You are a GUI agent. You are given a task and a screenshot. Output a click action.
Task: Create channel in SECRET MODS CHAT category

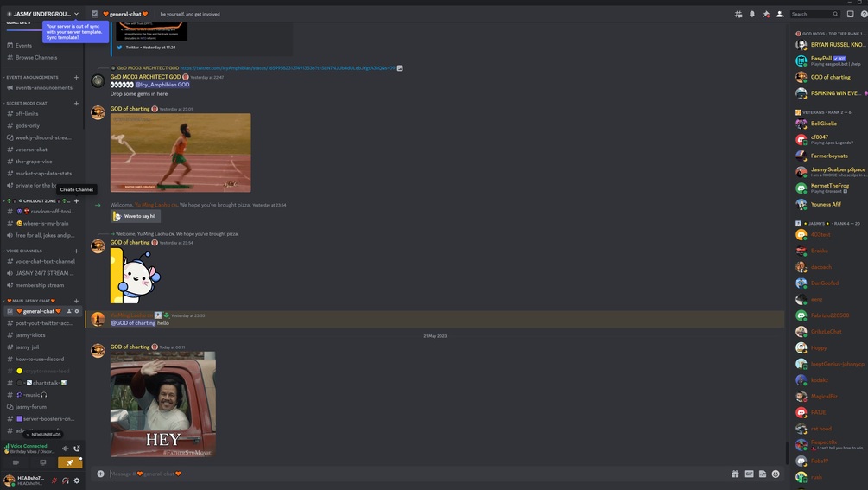coord(76,104)
